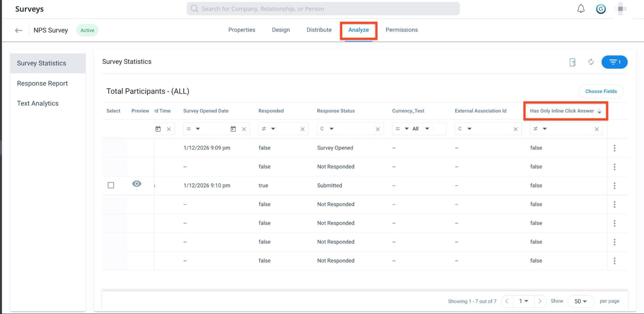The image size is (644, 314).
Task: Click the 'Showing 1 - 7 out of 7' text
Action: pos(472,301)
